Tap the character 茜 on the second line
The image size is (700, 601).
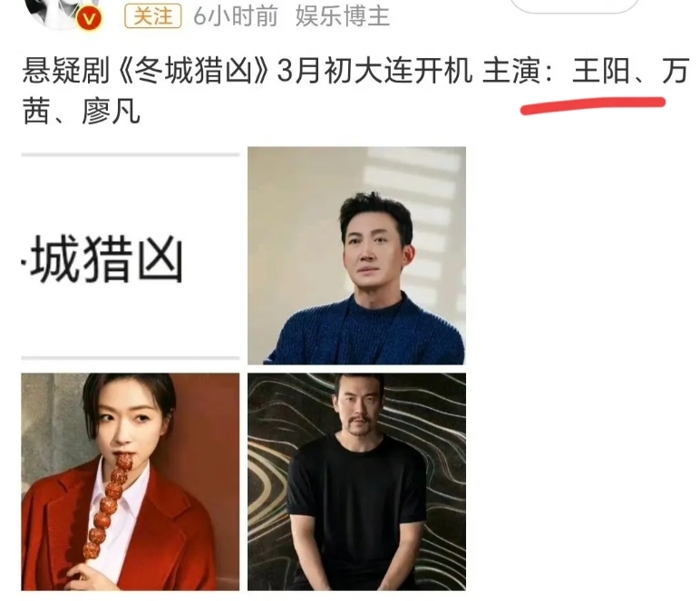pyautogui.click(x=36, y=112)
